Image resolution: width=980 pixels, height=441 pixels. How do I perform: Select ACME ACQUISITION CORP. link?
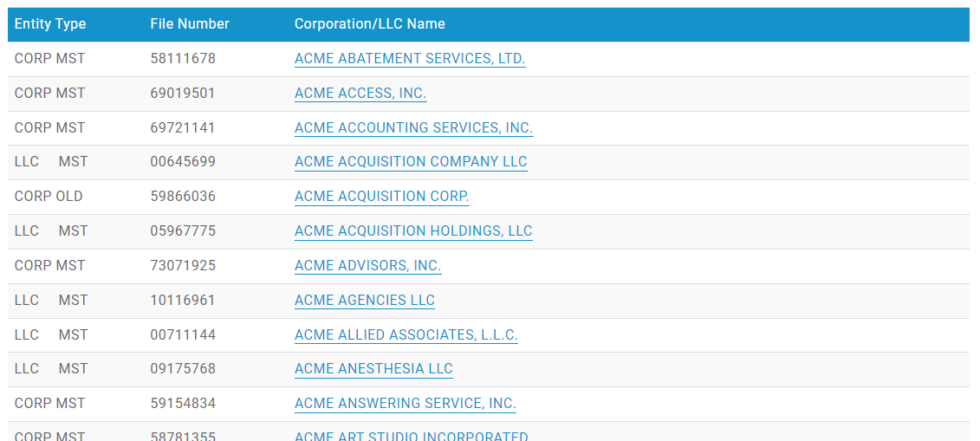pyautogui.click(x=381, y=197)
